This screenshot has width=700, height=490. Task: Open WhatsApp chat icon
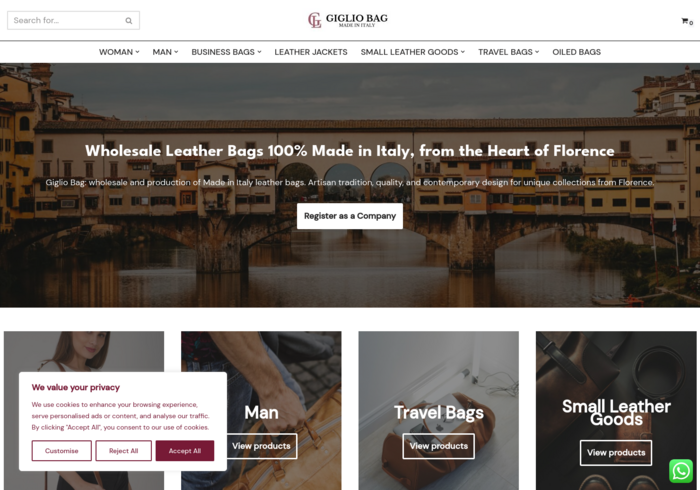[681, 471]
